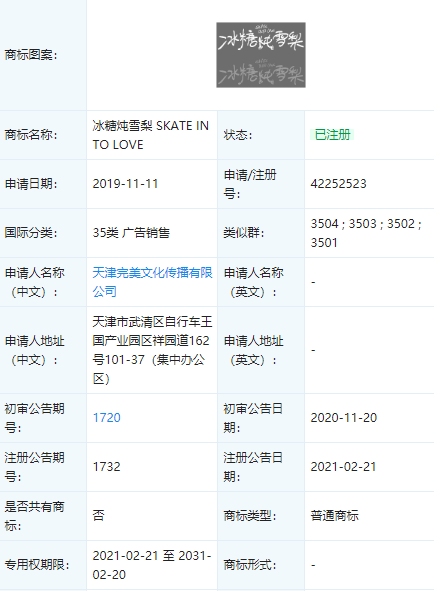Image resolution: width=434 pixels, height=591 pixels.
Task: Select international class value 35类 广告销售
Action: pyautogui.click(x=131, y=233)
